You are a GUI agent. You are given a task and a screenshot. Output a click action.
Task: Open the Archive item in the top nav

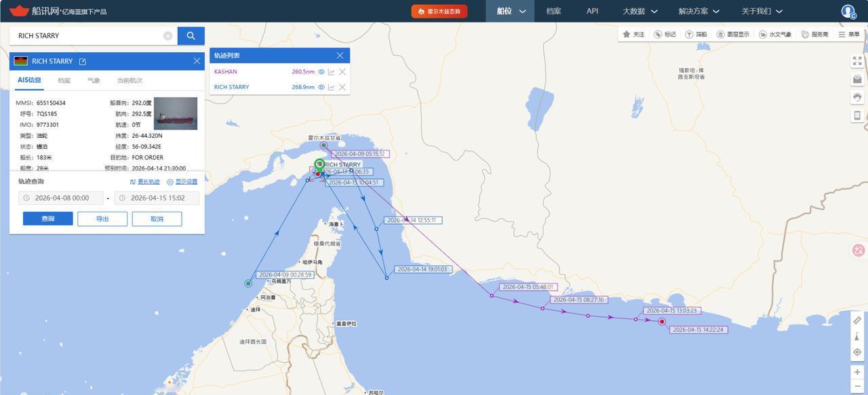tap(553, 11)
